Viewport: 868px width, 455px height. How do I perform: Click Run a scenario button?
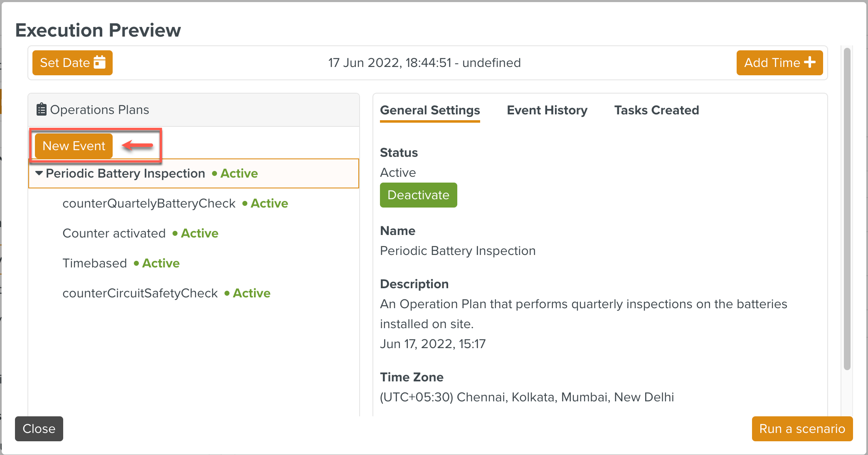click(x=802, y=429)
